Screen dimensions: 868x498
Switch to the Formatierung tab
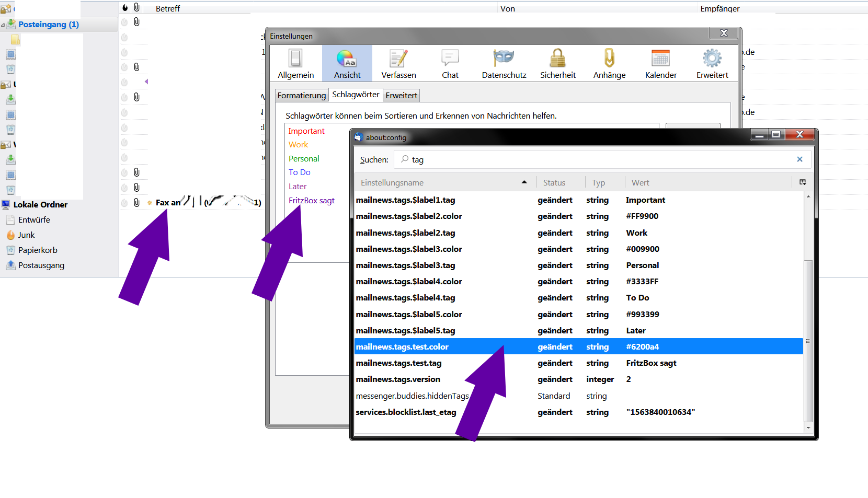pyautogui.click(x=302, y=95)
